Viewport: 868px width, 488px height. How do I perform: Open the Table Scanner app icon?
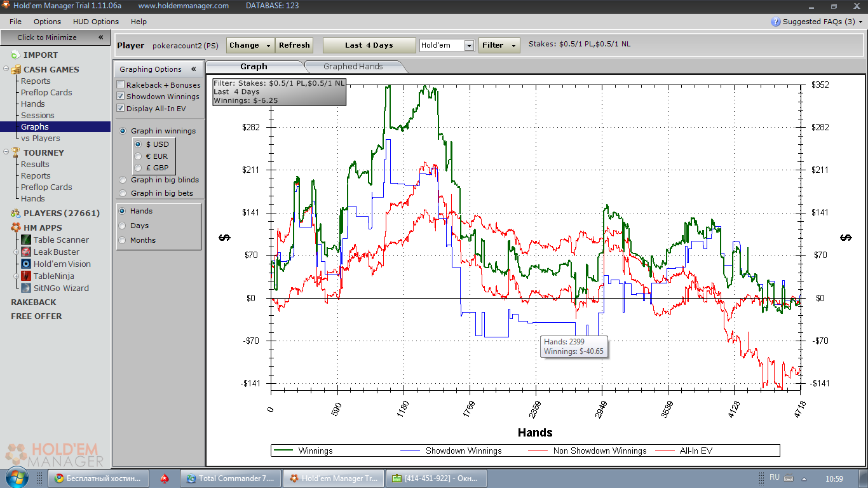tap(26, 240)
